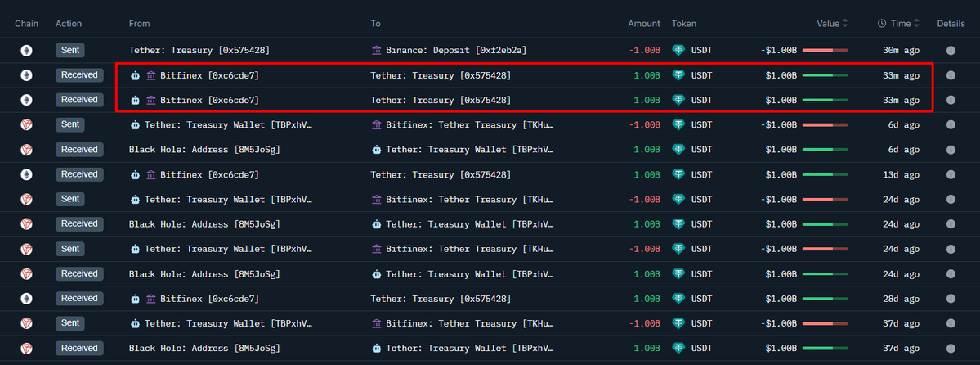The image size is (980, 365).
Task: Click the green value bar on the 13d ago row
Action: (x=825, y=174)
